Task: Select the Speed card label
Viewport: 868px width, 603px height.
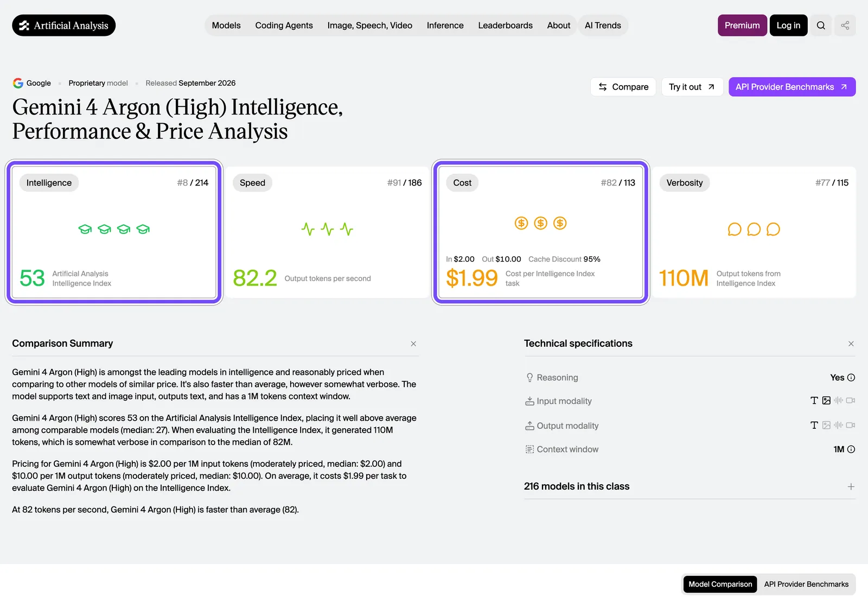Action: point(253,183)
